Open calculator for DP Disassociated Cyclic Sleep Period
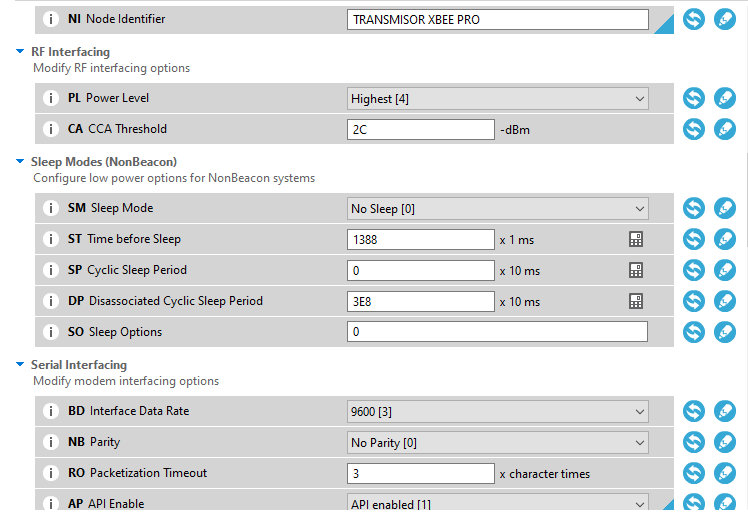Viewport: 748px width, 516px height. pos(636,301)
